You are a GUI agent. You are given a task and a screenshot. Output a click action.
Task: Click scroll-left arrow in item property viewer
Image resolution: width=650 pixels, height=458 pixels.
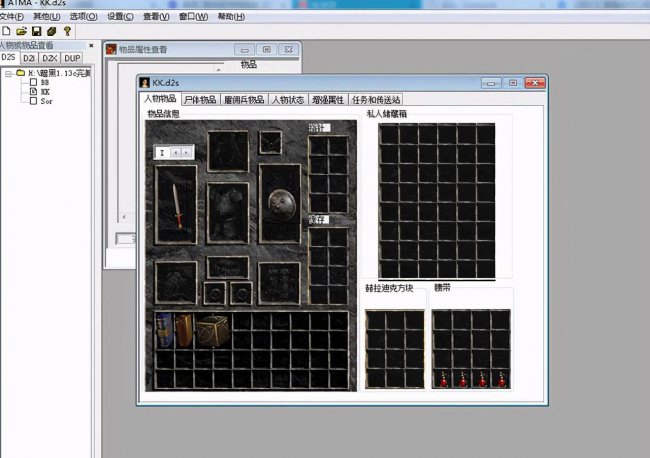click(x=124, y=217)
